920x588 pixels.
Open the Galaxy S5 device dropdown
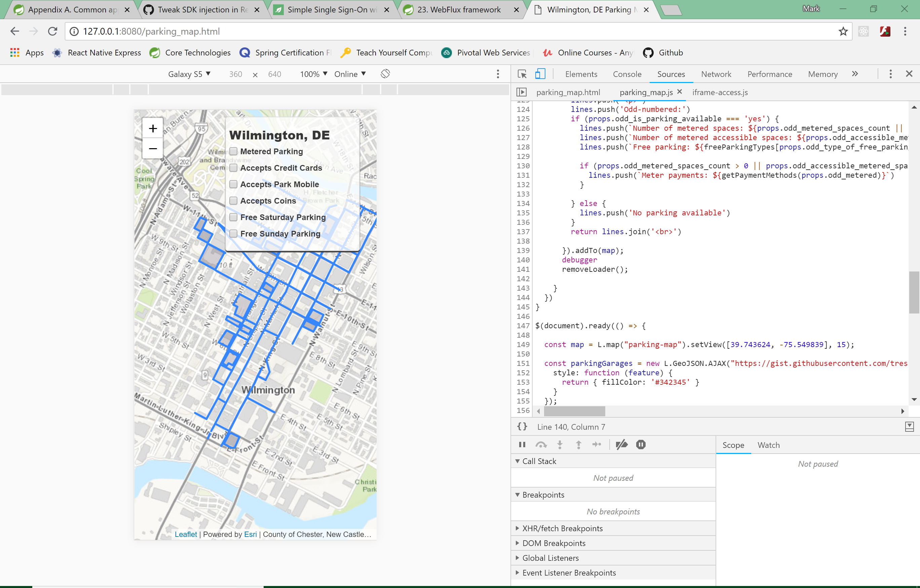click(189, 74)
